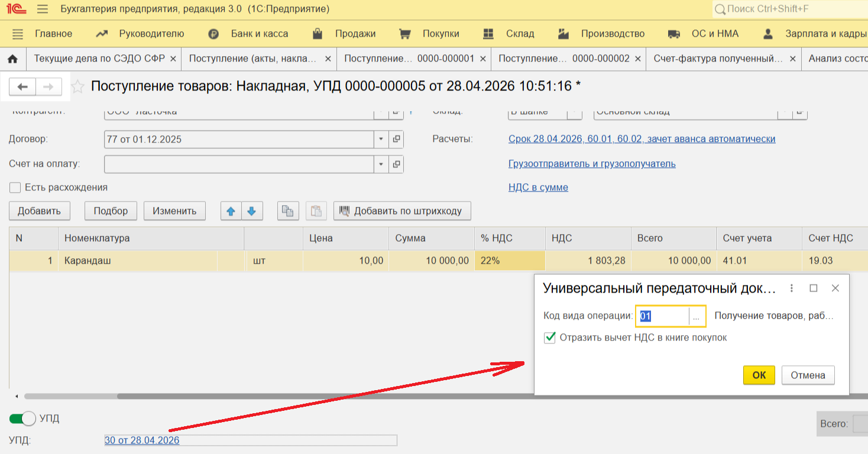Move the table row up with blue arrow
Image resolution: width=868 pixels, height=454 pixels.
coord(231,211)
